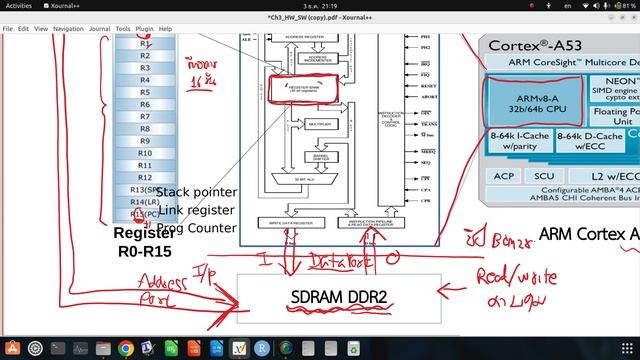Viewport: 640px width, 360px height.
Task: Click the 'Register R0-R15' caption
Action: click(x=144, y=242)
